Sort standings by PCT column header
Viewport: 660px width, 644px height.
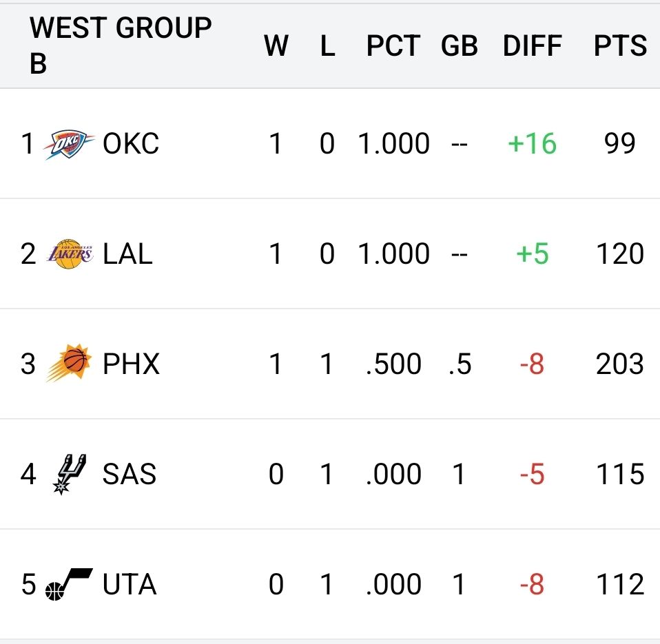click(x=393, y=46)
